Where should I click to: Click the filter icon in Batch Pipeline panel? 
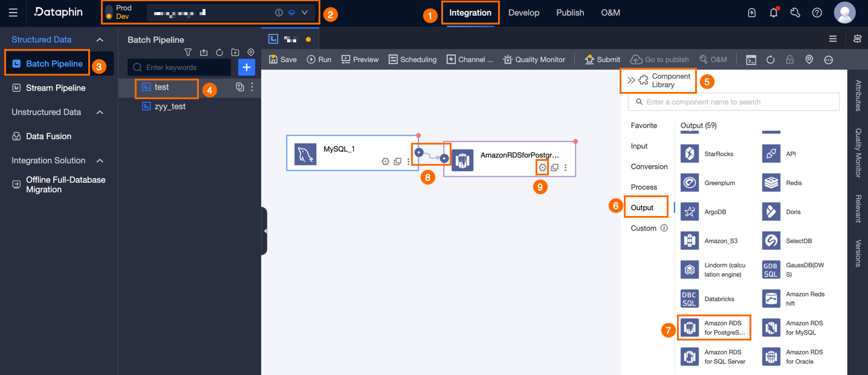[188, 53]
